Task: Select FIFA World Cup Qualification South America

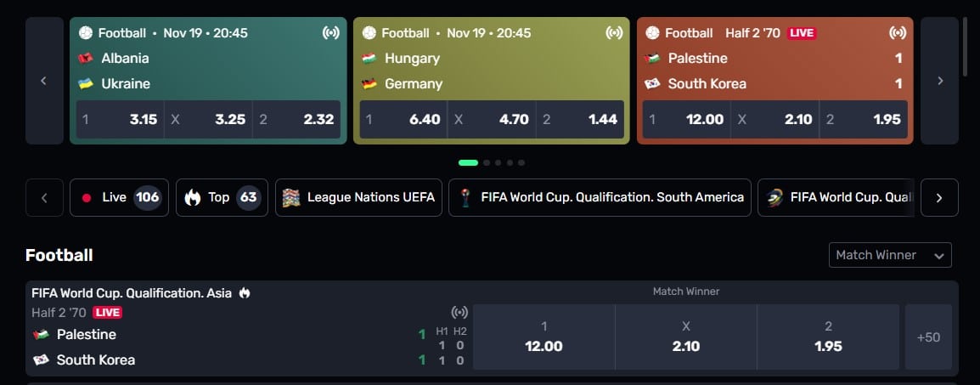Action: click(x=600, y=198)
